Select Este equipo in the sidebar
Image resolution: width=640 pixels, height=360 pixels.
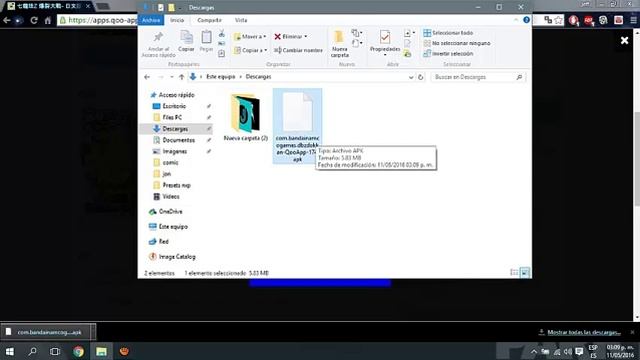pos(173,227)
